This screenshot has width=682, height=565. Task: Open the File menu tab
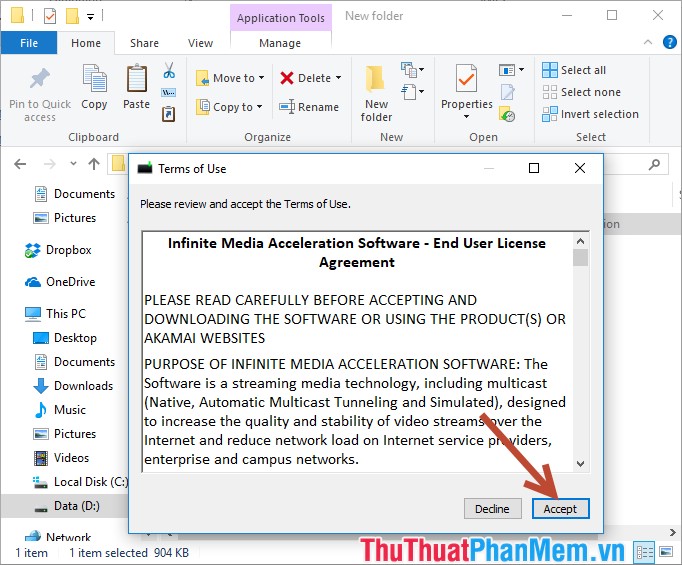29,43
